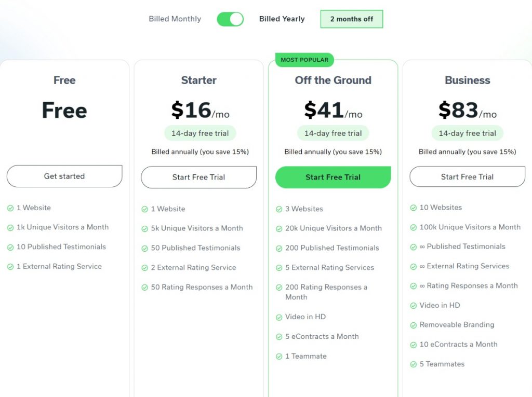Click check icon beside 3 Websites

279,209
